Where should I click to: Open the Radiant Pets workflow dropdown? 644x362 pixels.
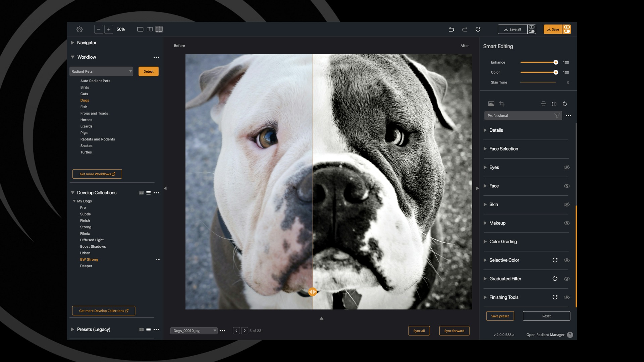[x=101, y=71]
